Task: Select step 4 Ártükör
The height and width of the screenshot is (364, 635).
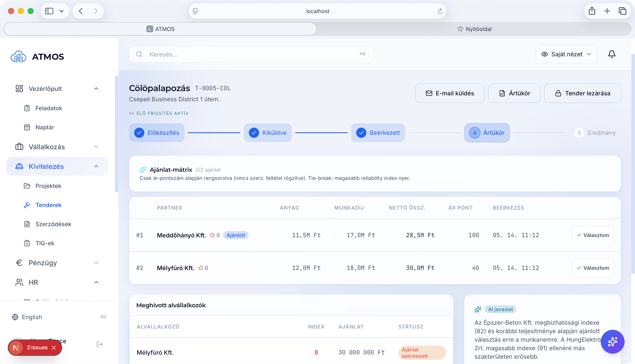Action: coord(487,133)
